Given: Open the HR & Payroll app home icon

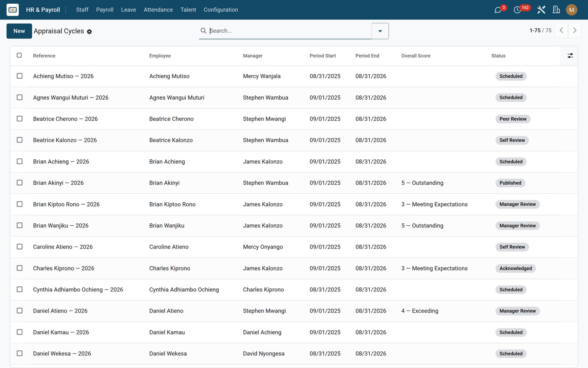Looking at the screenshot, I should pos(12,10).
